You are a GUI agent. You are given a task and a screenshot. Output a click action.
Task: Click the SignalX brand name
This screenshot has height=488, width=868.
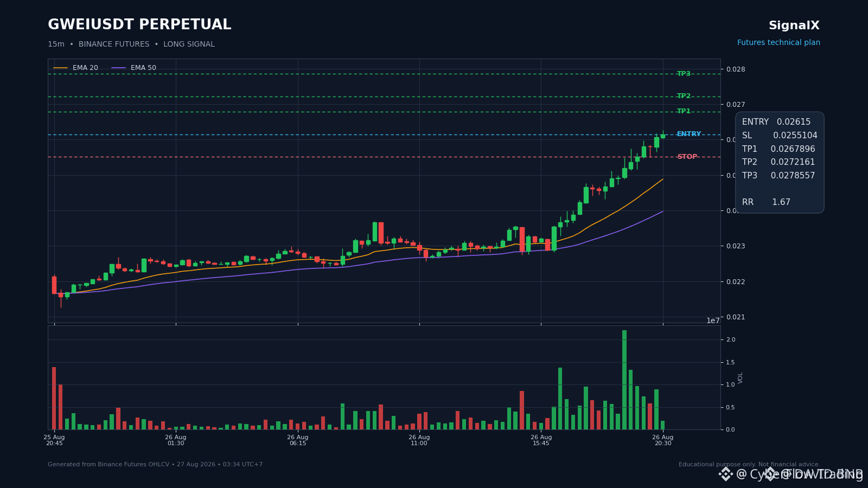pyautogui.click(x=794, y=25)
